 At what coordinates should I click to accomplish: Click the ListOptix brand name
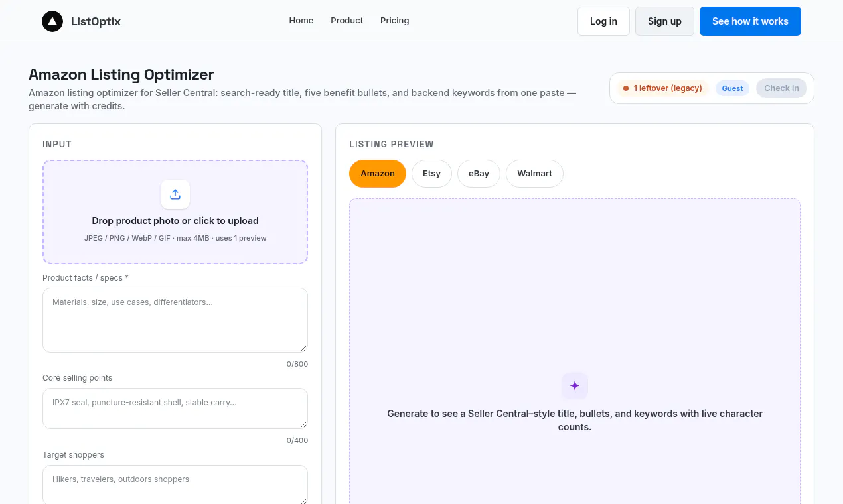tap(96, 21)
